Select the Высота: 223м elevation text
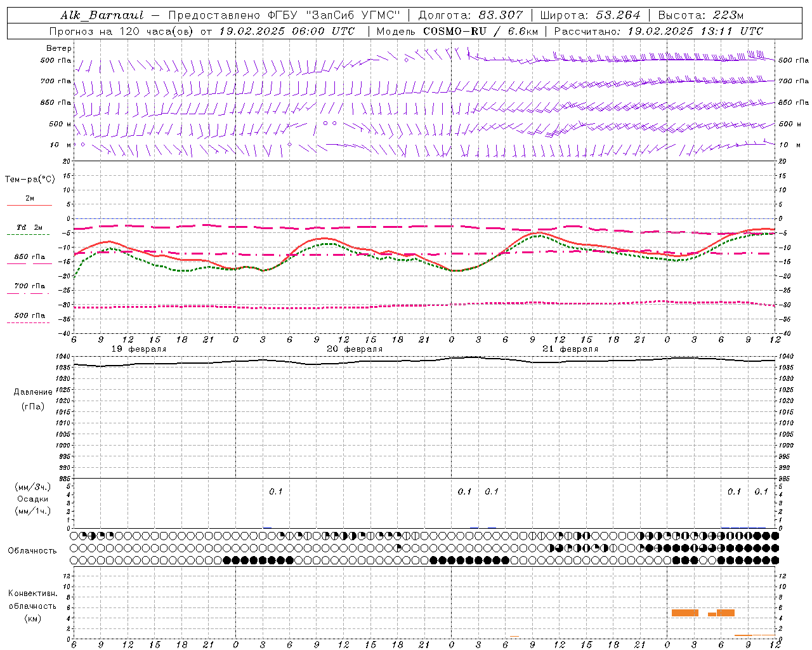Viewport: 812px width, 650px height. 700,15
